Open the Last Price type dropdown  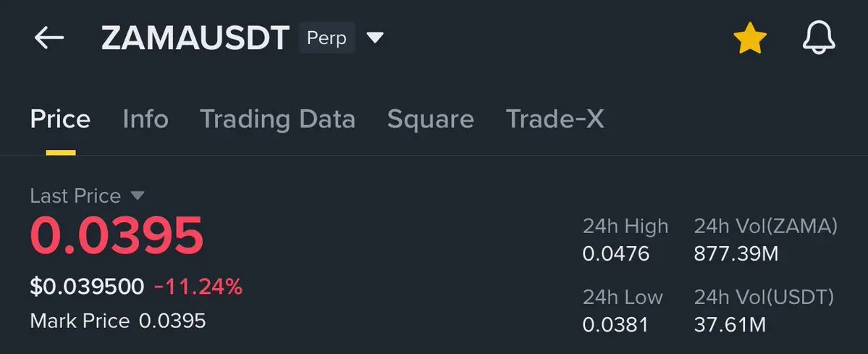138,195
